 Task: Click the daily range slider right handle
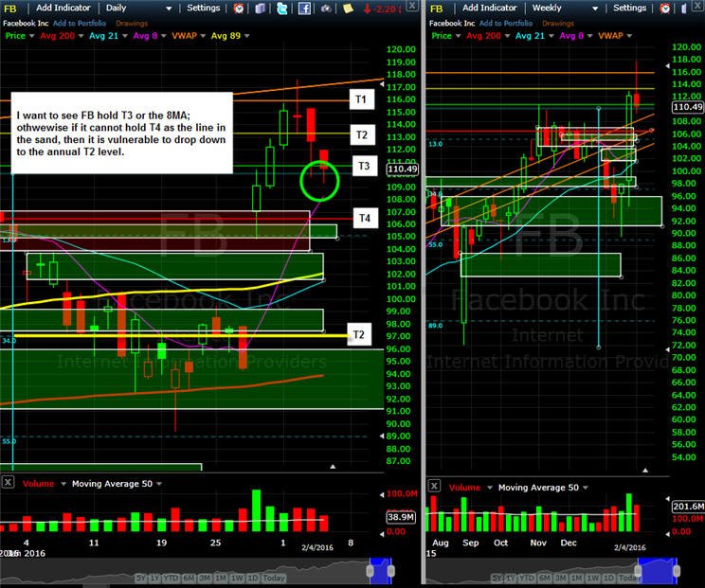point(390,571)
